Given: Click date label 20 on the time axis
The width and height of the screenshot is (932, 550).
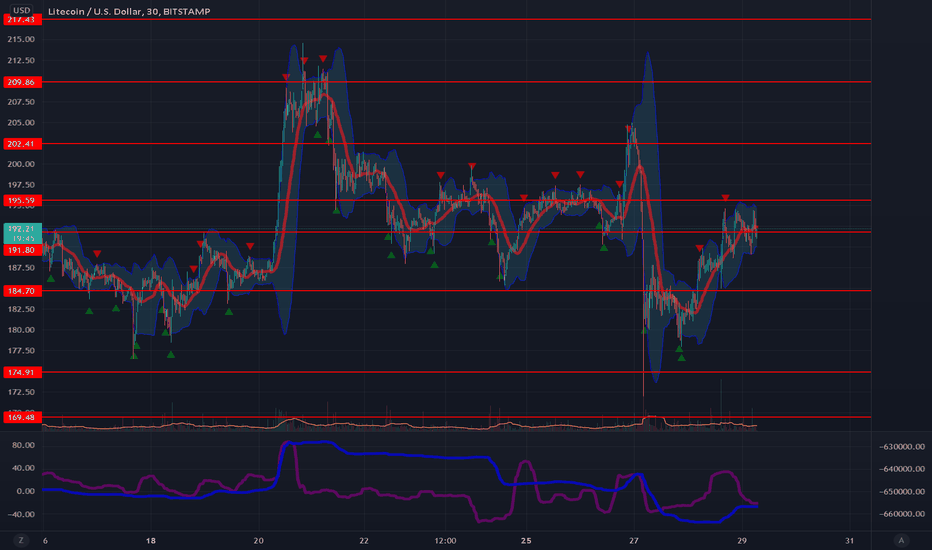Looking at the screenshot, I should tap(259, 540).
